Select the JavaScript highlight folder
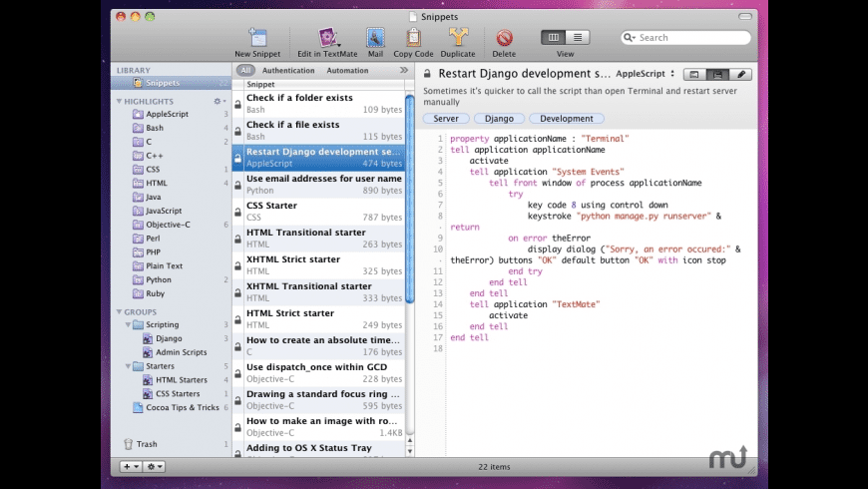This screenshot has height=489, width=868. coord(164,211)
